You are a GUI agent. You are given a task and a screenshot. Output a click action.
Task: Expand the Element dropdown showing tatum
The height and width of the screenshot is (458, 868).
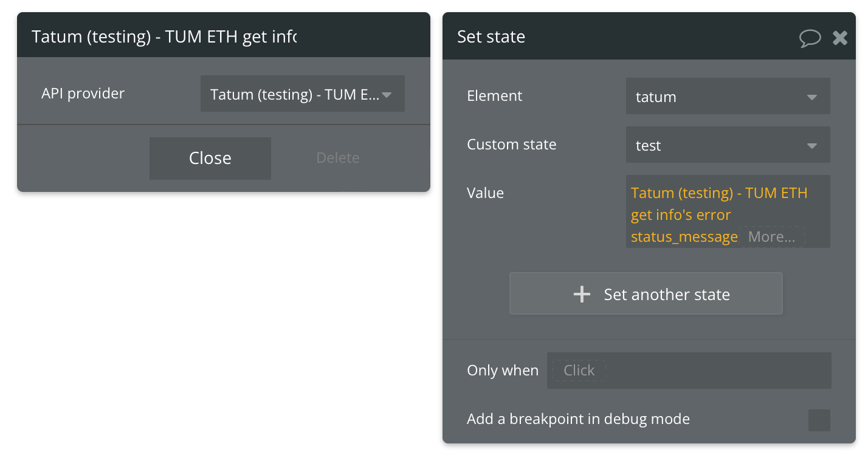(728, 96)
